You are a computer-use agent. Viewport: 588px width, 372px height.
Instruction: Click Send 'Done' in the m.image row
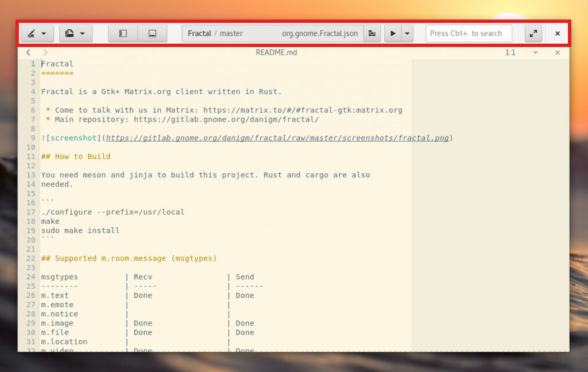point(245,323)
